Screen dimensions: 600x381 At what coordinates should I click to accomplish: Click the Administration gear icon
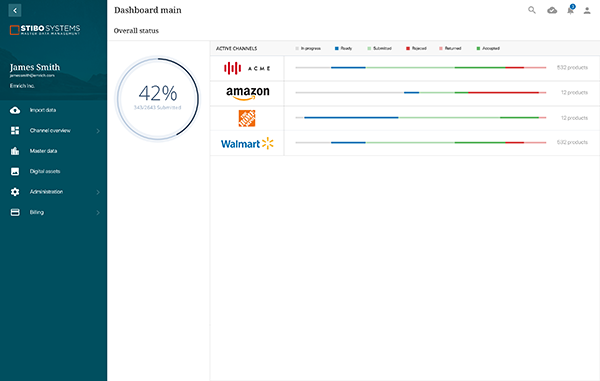tap(15, 192)
